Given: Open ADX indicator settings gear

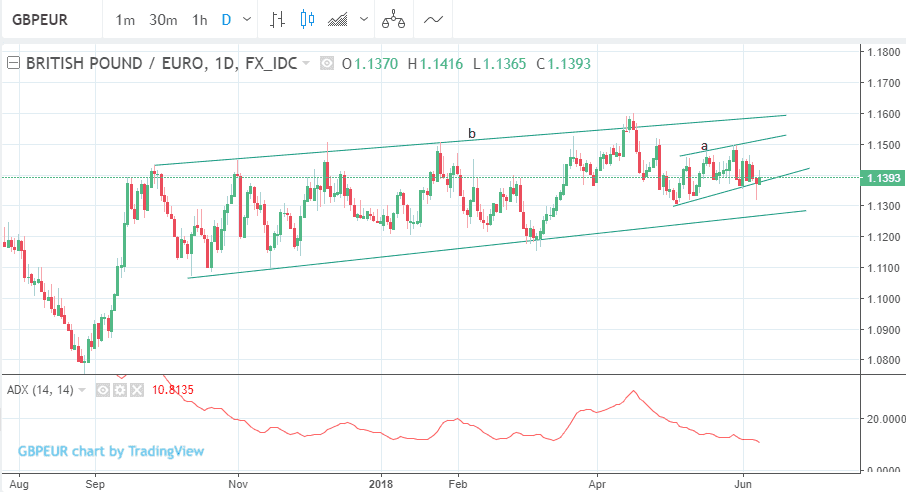Looking at the screenshot, I should [120, 390].
